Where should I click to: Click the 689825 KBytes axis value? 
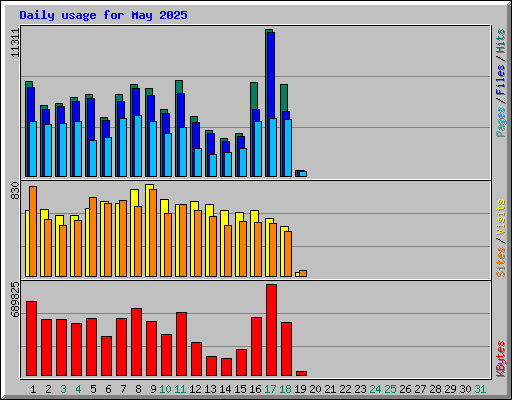coord(15,299)
